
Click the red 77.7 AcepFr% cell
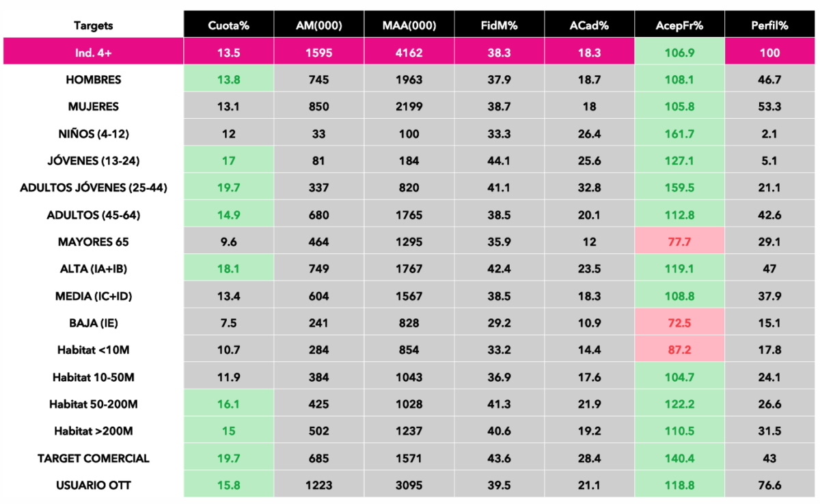pyautogui.click(x=679, y=242)
